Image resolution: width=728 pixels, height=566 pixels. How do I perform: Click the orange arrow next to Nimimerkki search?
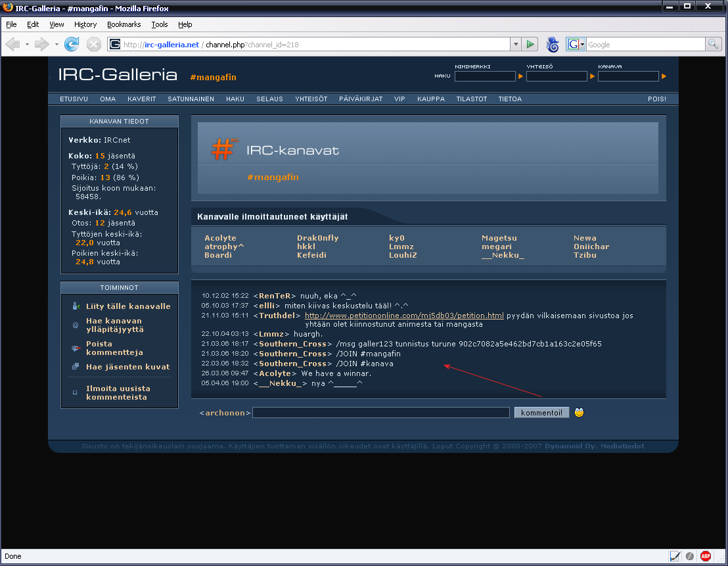click(x=520, y=76)
